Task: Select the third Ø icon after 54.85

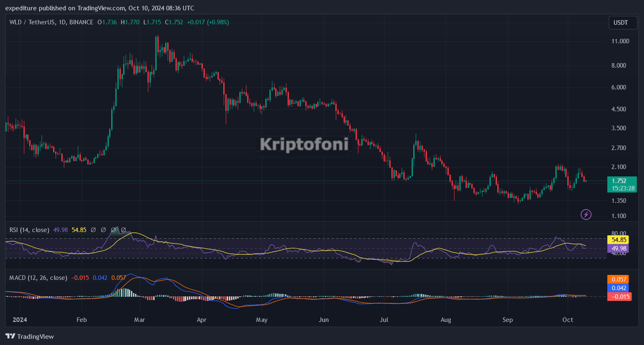Action: click(113, 230)
